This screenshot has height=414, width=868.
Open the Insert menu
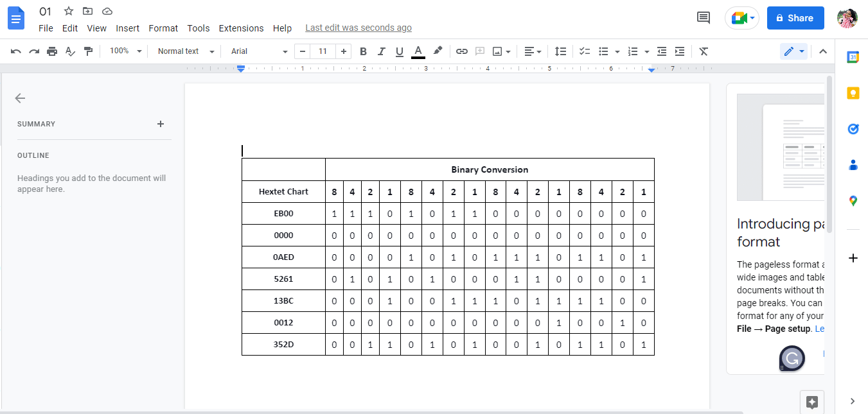[x=128, y=28]
